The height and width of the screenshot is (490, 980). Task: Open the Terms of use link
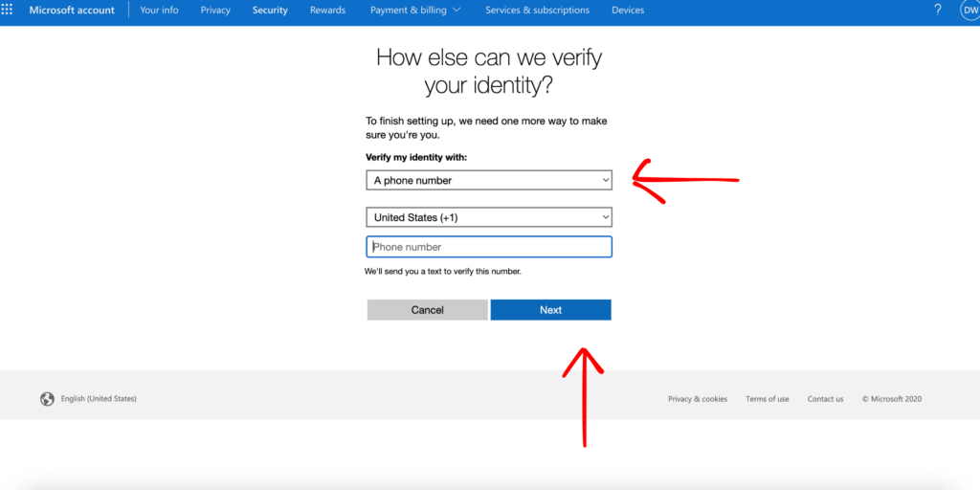click(x=768, y=399)
